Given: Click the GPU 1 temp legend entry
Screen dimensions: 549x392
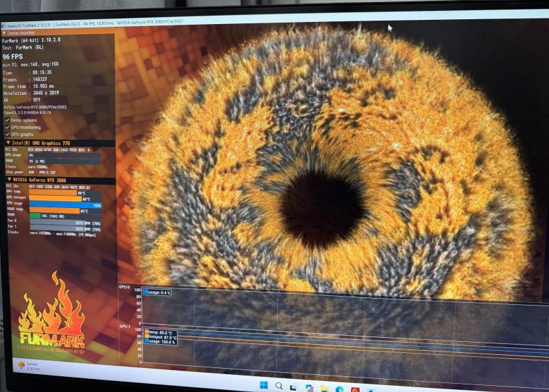Looking at the screenshot, I should click(x=160, y=332).
